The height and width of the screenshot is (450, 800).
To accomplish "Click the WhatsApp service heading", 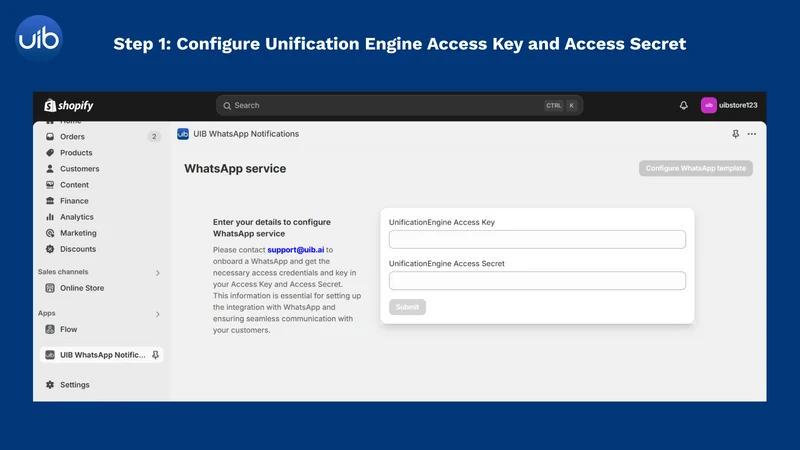I will click(x=235, y=169).
